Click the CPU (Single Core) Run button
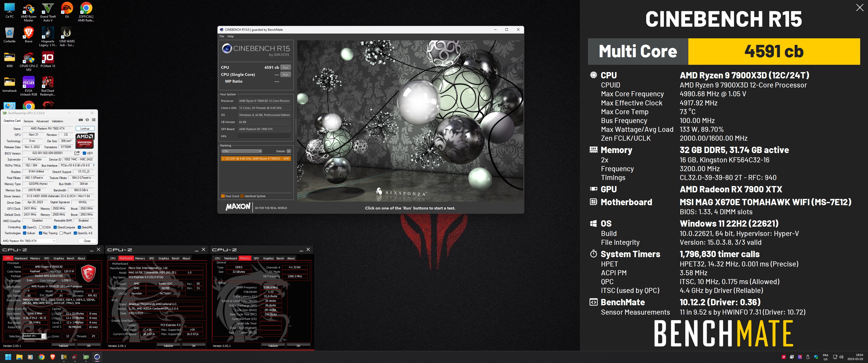The image size is (868, 363). tap(285, 74)
